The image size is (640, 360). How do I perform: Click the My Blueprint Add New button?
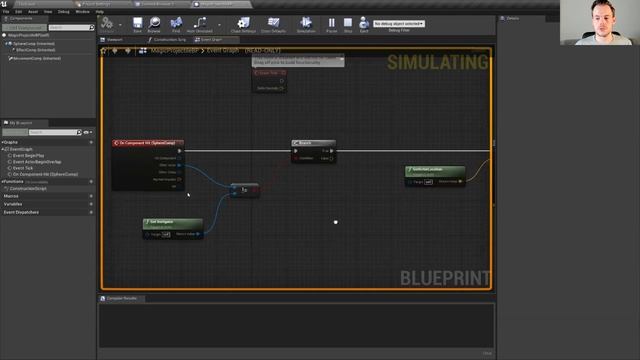click(15, 132)
